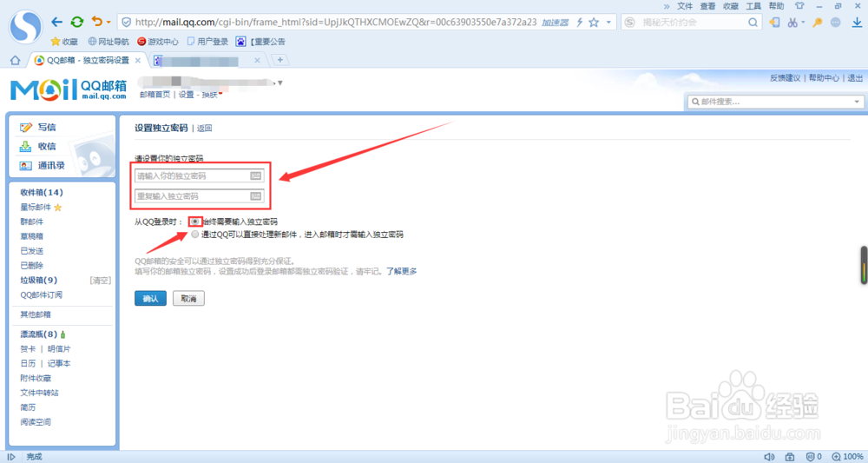Click the skin shirt icon in title bar

tap(799, 6)
